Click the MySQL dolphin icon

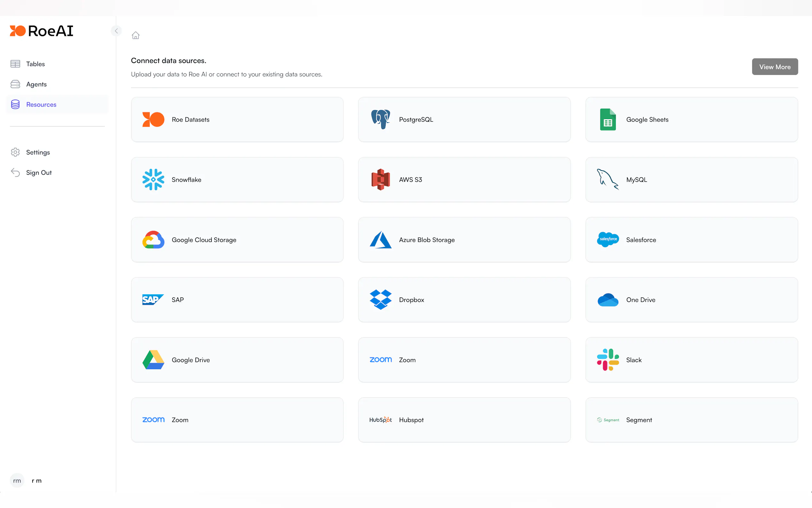(x=608, y=179)
